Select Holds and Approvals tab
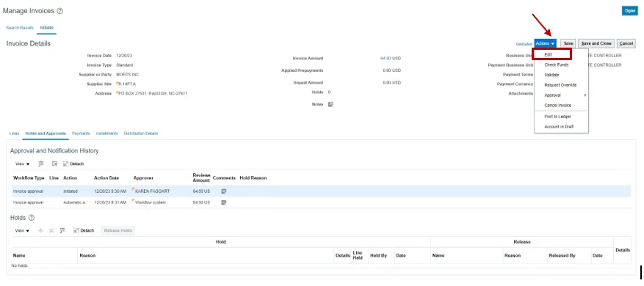The width and height of the screenshot is (644, 286). point(46,133)
